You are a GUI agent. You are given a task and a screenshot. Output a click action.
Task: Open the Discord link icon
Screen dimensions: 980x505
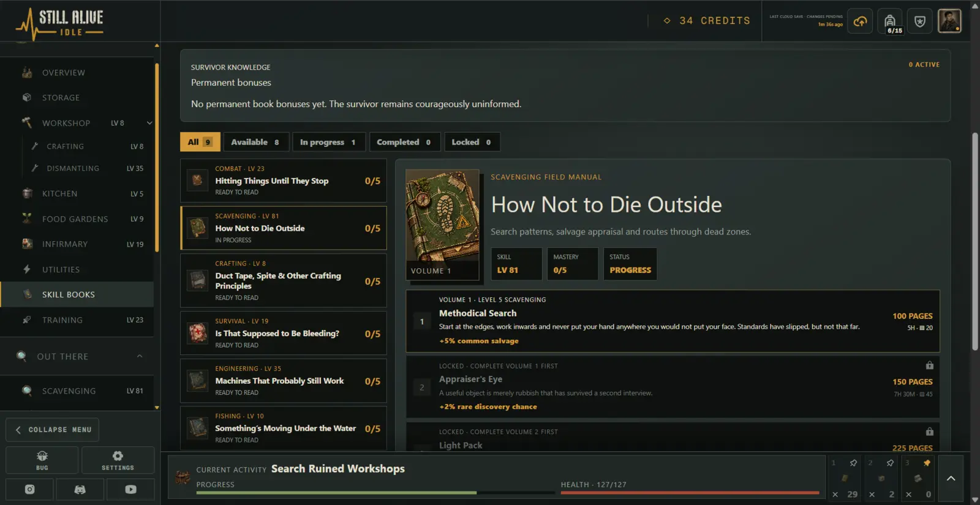coord(80,490)
